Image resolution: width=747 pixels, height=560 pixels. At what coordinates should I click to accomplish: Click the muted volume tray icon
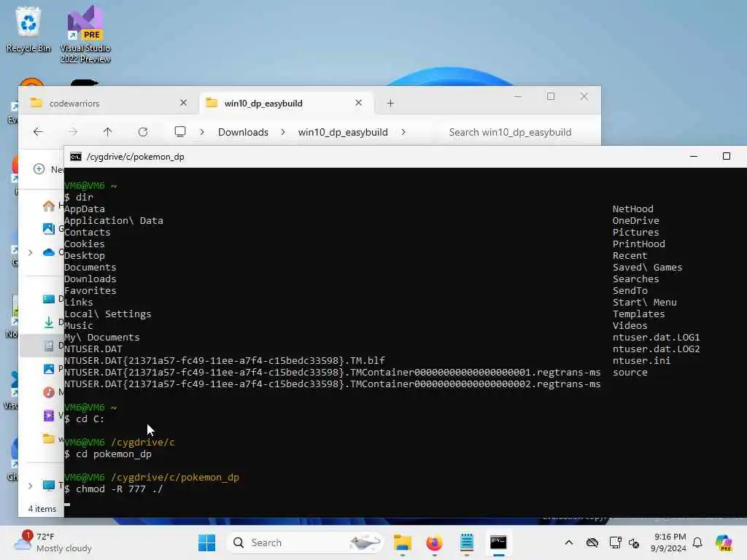(634, 542)
